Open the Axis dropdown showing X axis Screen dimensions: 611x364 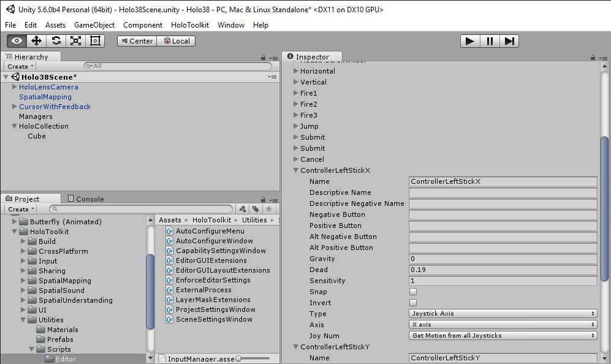coord(503,325)
